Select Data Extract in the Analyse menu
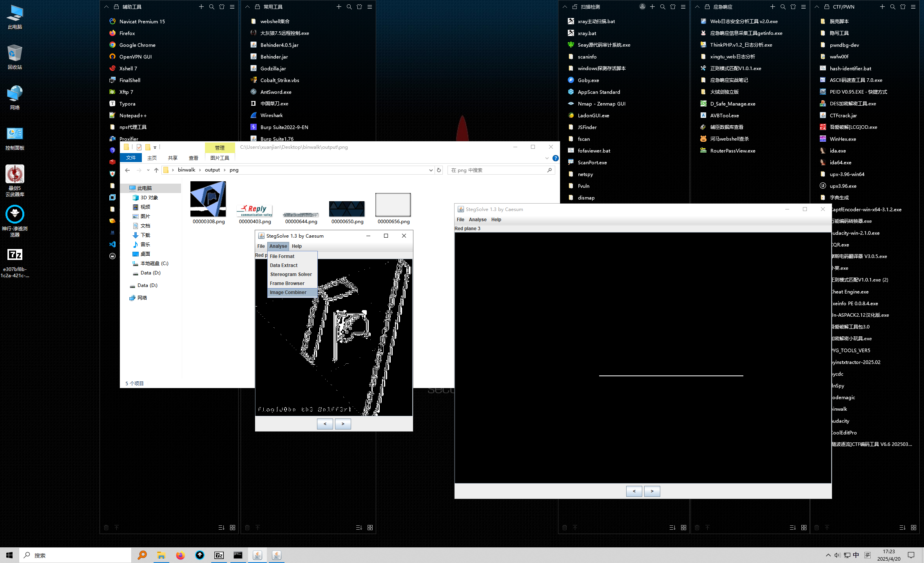The image size is (924, 563). (x=284, y=265)
